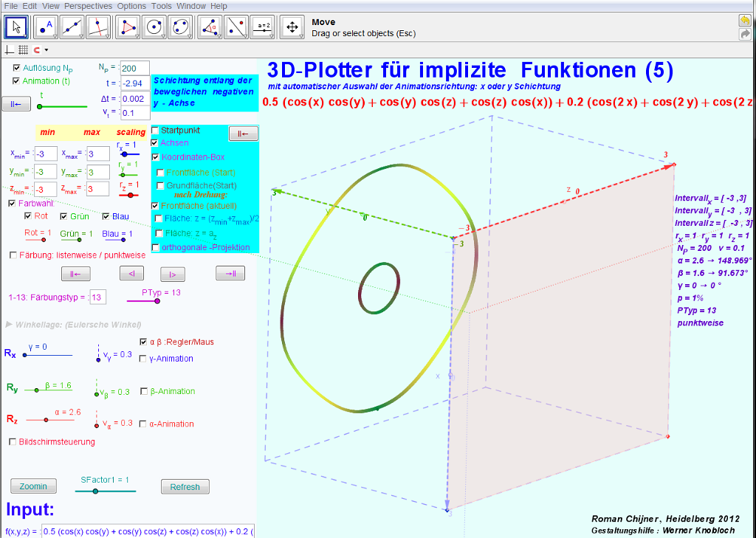Expand the Slider tool's dropdown triangle
The width and height of the screenshot is (756, 538).
[x=272, y=35]
